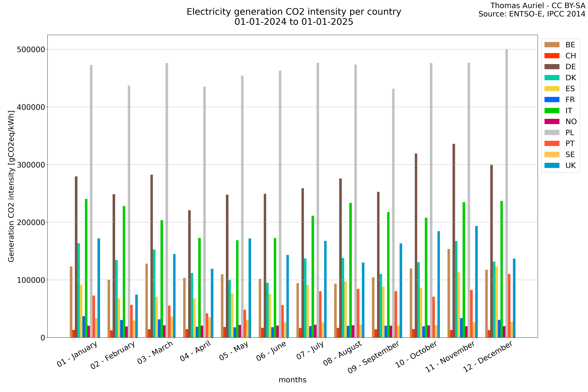Click the NO magenta legend swatch
The image size is (588, 392).
click(552, 122)
